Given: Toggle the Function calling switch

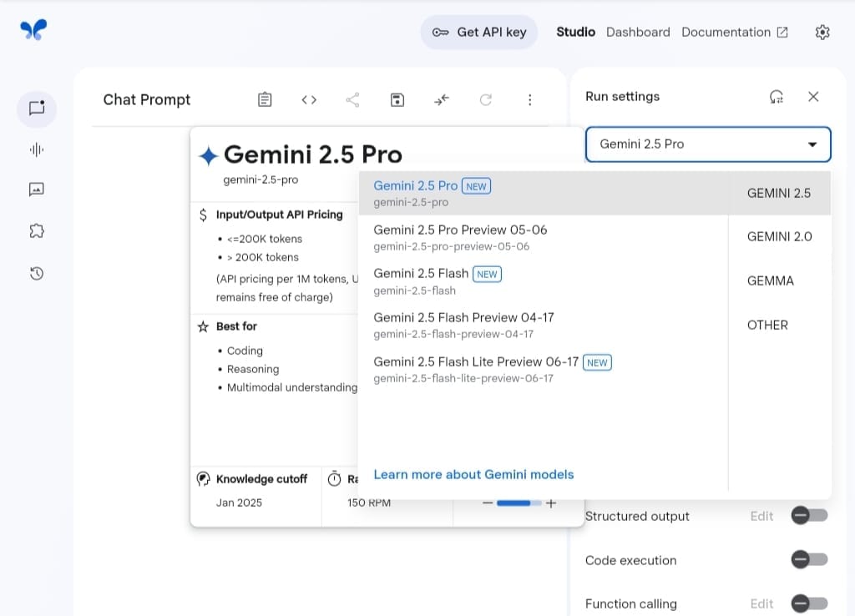Looking at the screenshot, I should click(x=809, y=603).
